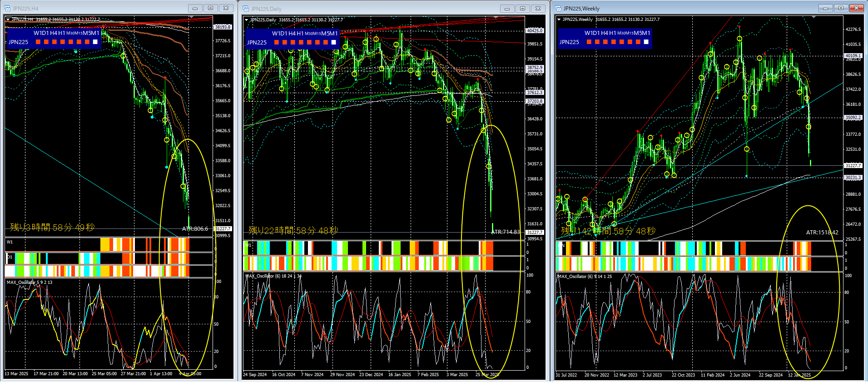The height and width of the screenshot is (382, 868).
Task: Click the 37612.3 price label in Daily chart
Action: pos(535,92)
